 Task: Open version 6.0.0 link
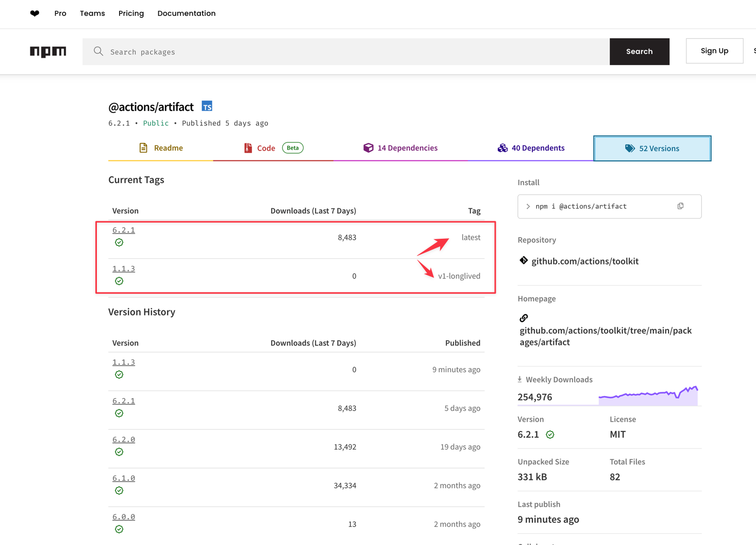pos(124,517)
